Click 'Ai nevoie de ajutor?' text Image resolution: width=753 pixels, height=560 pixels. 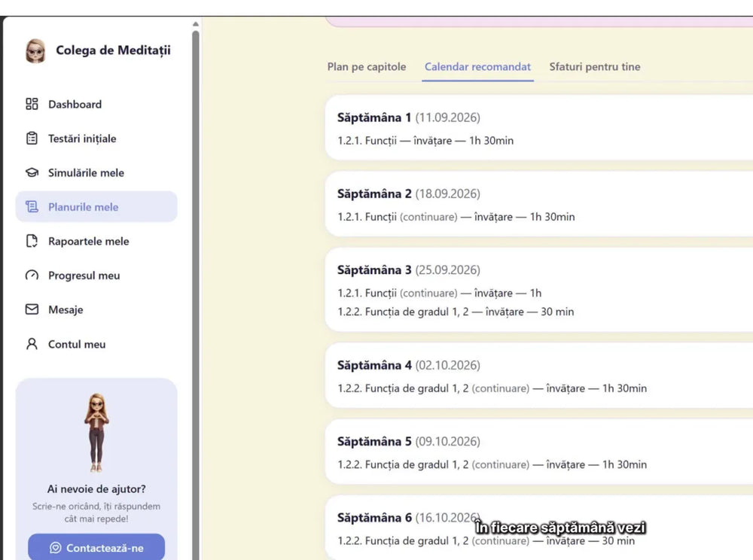click(x=96, y=489)
